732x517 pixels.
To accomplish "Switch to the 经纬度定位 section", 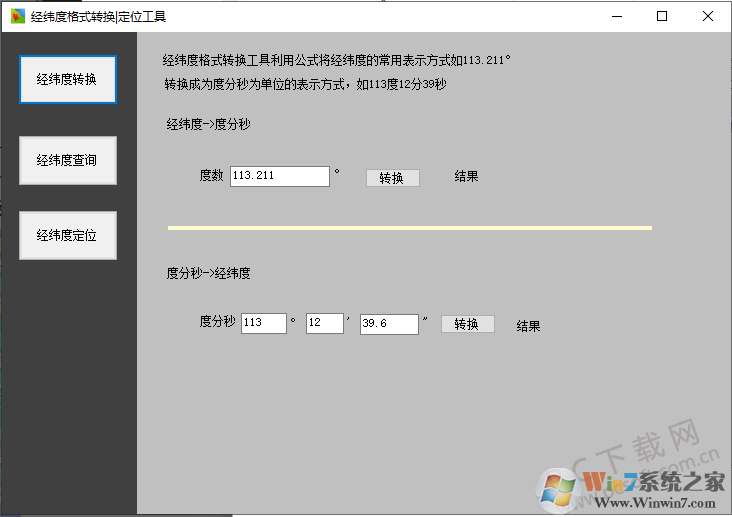I will pyautogui.click(x=68, y=235).
